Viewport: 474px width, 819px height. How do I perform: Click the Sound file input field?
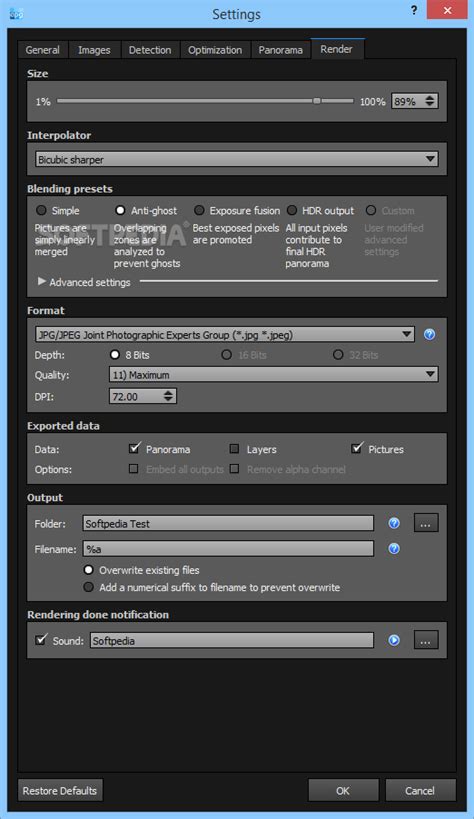(232, 640)
